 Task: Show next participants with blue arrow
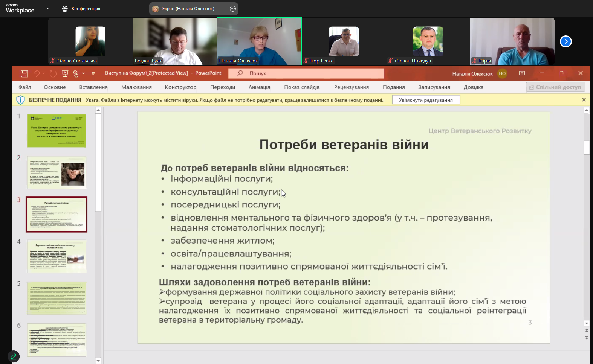pos(565,41)
